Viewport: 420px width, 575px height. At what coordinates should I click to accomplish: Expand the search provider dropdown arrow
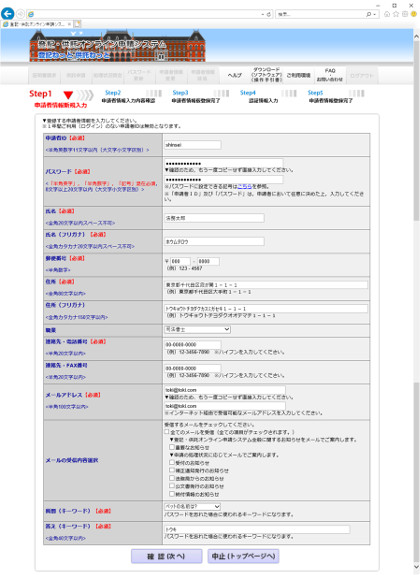(x=375, y=14)
